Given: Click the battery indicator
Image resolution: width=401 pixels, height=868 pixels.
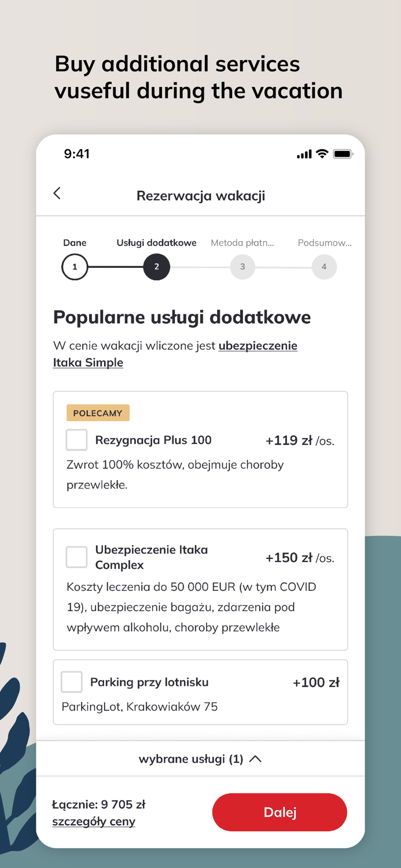Looking at the screenshot, I should click(341, 154).
